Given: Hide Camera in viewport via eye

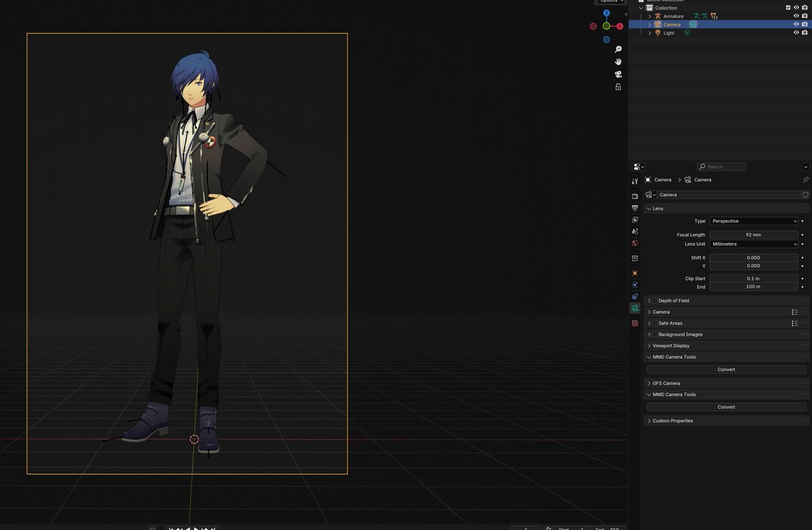Looking at the screenshot, I should click(x=796, y=24).
